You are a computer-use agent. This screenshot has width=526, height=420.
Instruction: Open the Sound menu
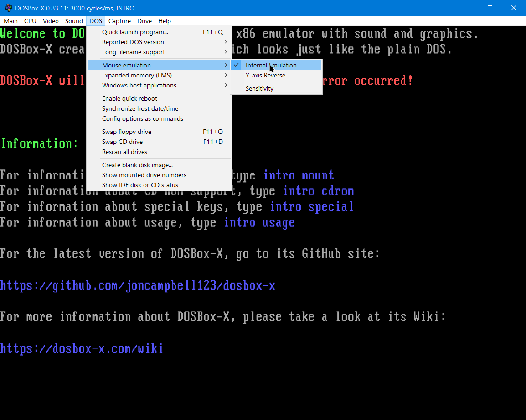pos(74,21)
